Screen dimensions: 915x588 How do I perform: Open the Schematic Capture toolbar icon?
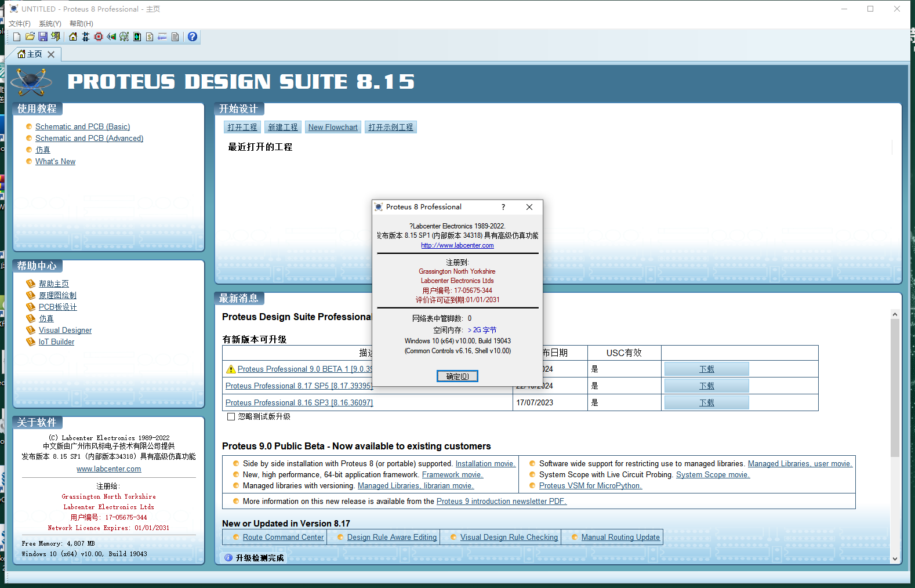[86, 37]
